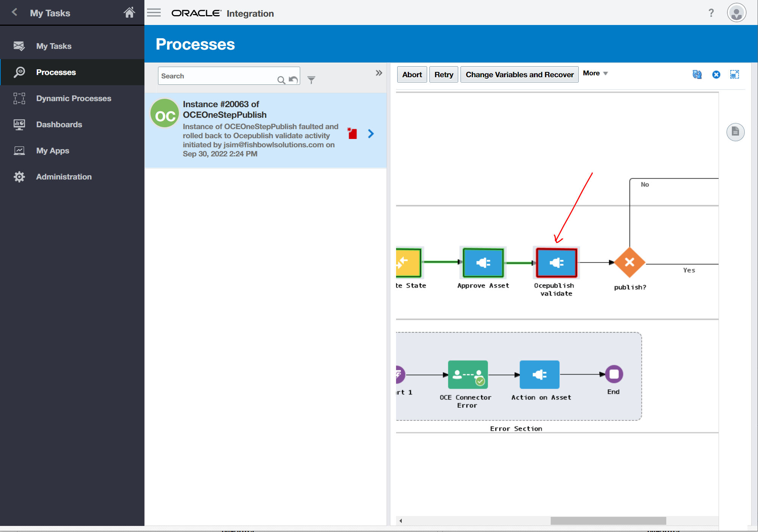Collapse list panel with double chevron
The width and height of the screenshot is (758, 532).
click(379, 73)
